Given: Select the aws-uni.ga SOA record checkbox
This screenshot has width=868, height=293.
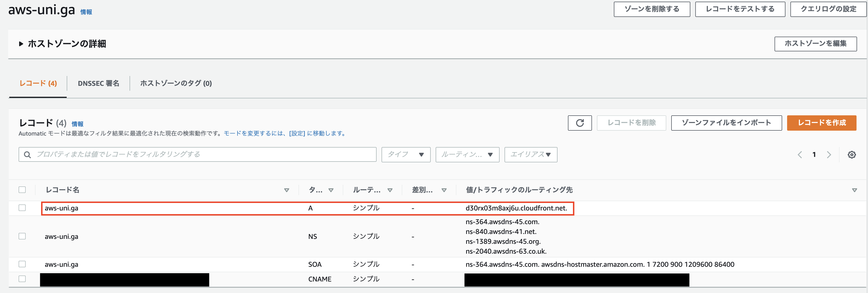Looking at the screenshot, I should [22, 264].
